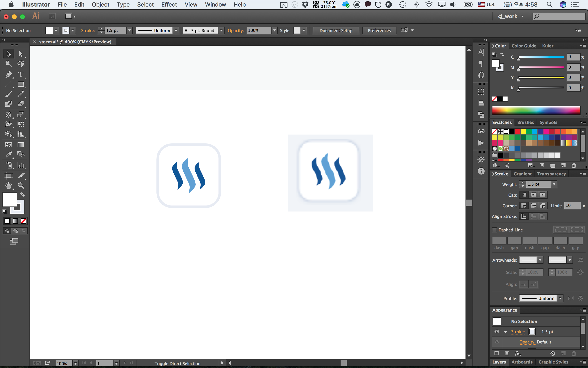Select the Paintbrush tool
Viewport: 588px width, 368px height.
pos(9,94)
